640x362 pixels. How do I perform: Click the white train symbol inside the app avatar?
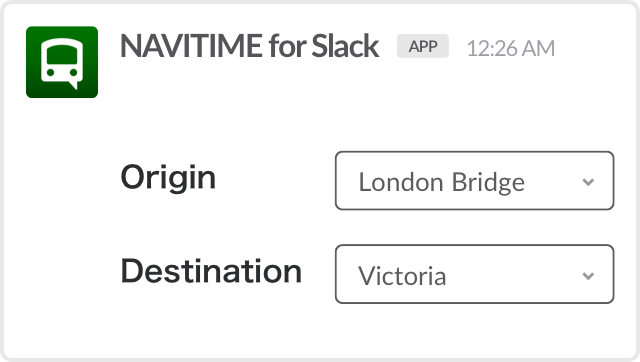62,63
